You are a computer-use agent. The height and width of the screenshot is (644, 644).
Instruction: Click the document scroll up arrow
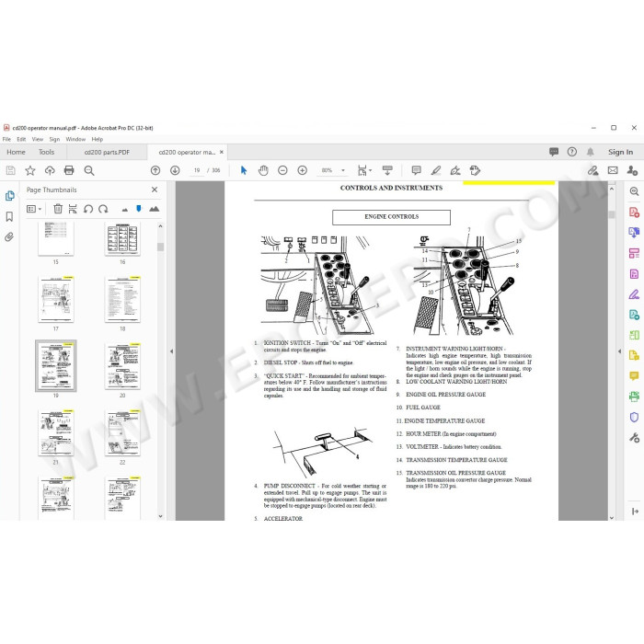[612, 189]
